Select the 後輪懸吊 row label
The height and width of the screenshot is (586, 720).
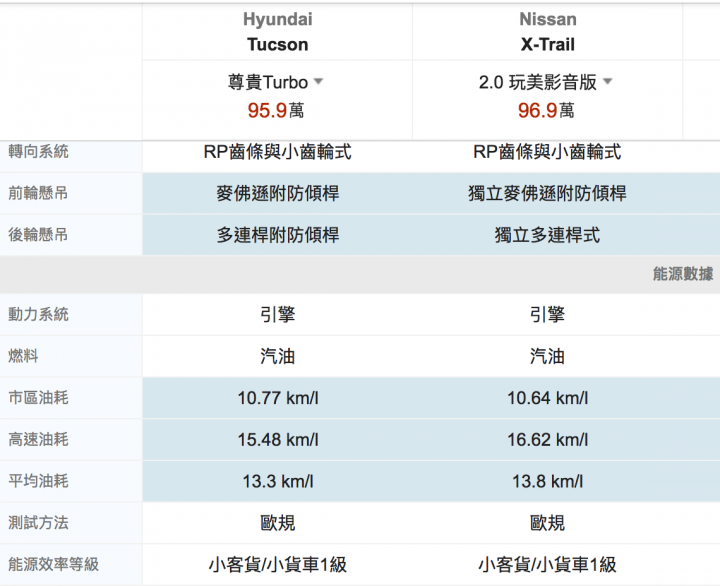pyautogui.click(x=39, y=235)
